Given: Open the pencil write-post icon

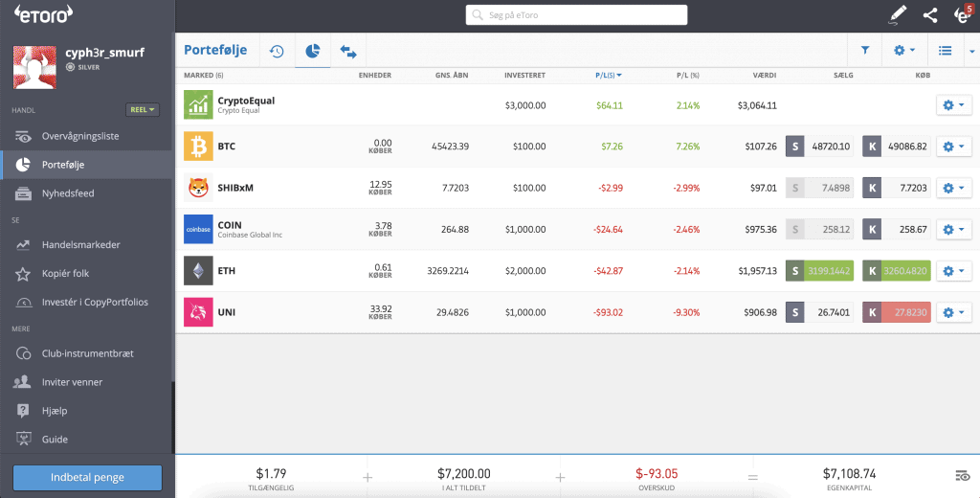Looking at the screenshot, I should [898, 15].
